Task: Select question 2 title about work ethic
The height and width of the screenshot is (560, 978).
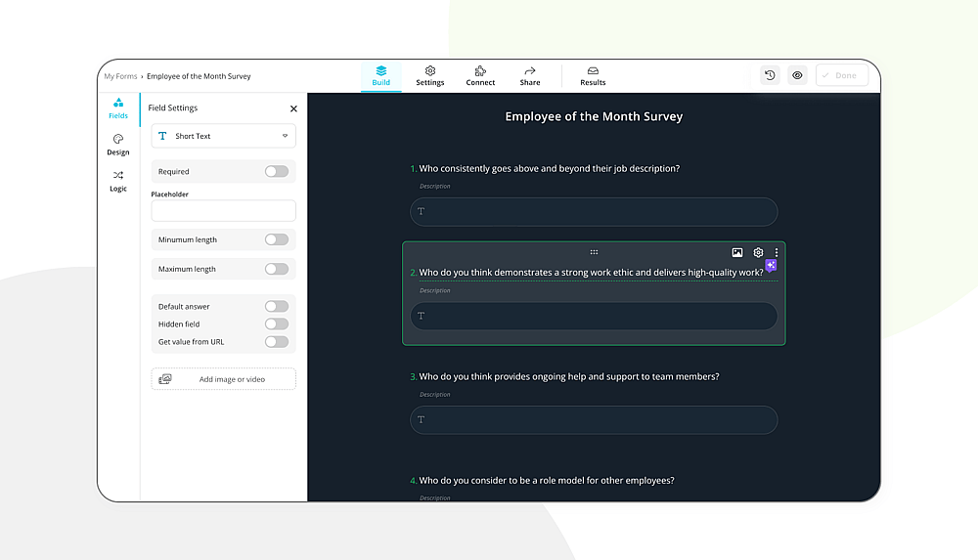Action: (591, 273)
